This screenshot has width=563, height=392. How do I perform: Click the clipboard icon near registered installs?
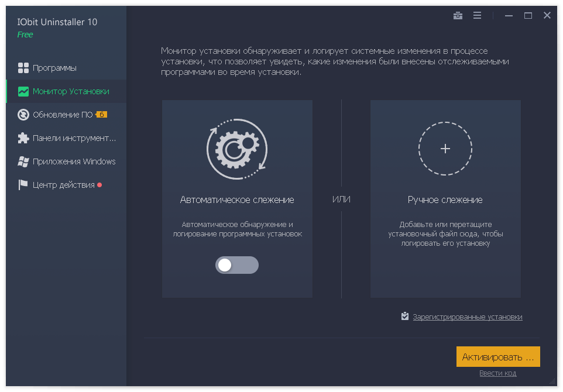coord(404,317)
